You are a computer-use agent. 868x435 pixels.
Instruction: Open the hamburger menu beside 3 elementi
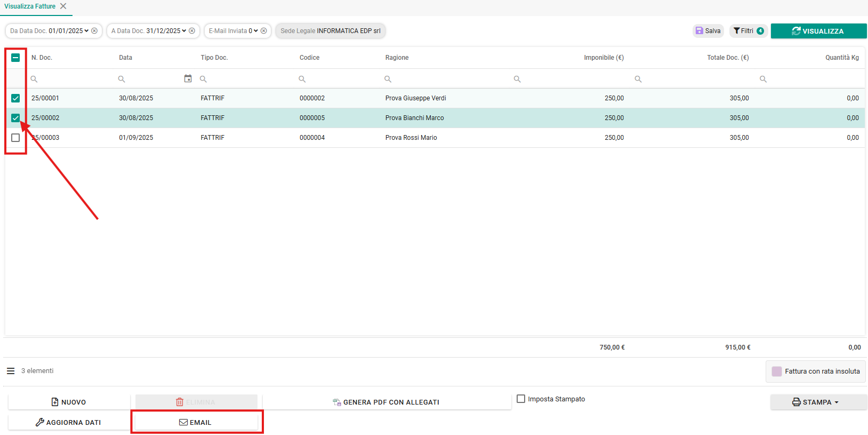(11, 371)
